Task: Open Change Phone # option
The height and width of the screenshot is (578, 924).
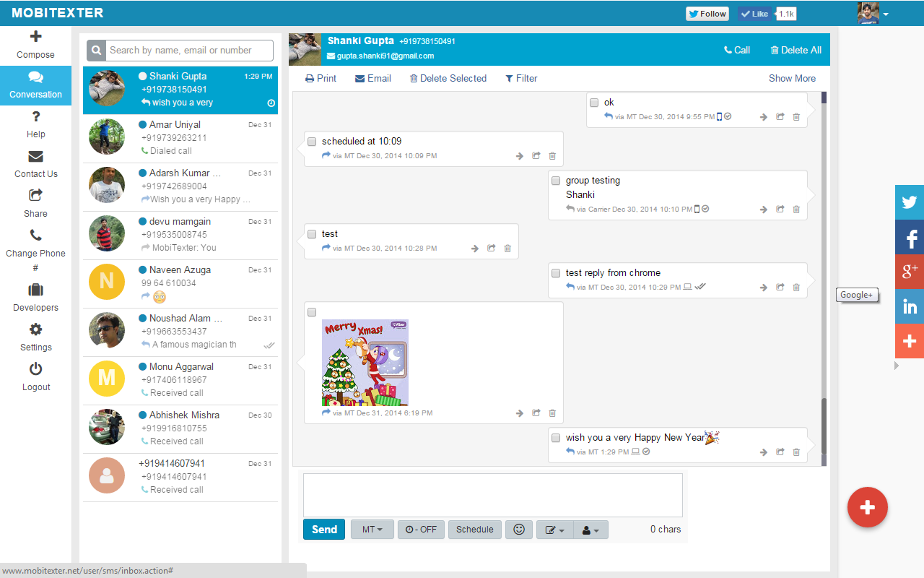Action: pos(35,250)
